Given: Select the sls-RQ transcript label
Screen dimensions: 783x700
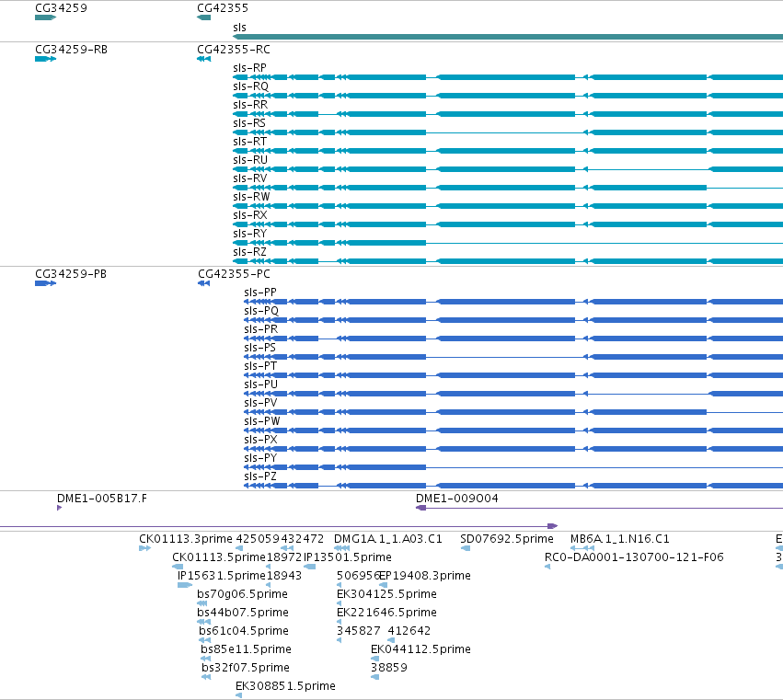Looking at the screenshot, I should tap(250, 86).
